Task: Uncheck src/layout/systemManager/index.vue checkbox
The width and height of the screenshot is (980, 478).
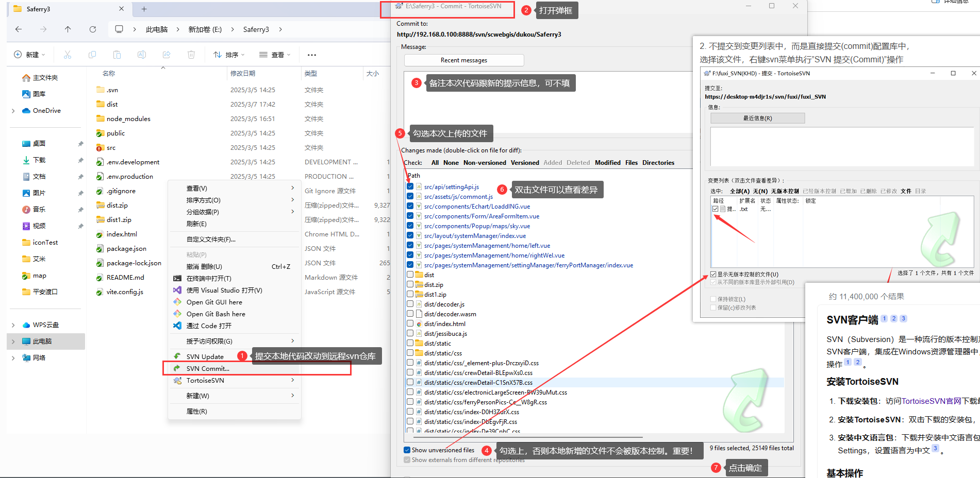Action: pos(410,236)
